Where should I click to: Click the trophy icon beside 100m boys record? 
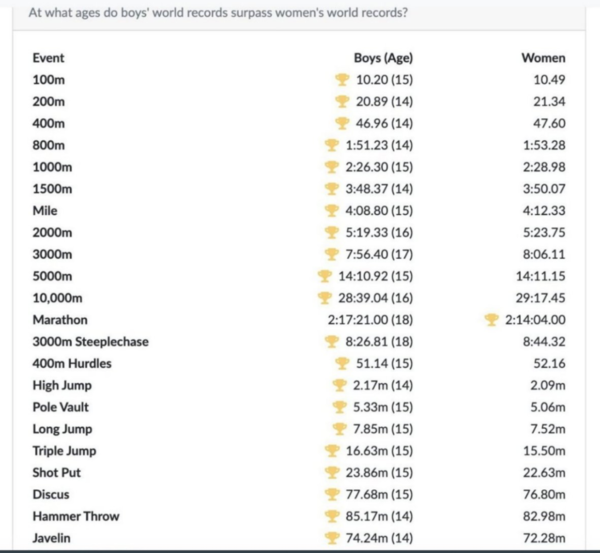342,80
